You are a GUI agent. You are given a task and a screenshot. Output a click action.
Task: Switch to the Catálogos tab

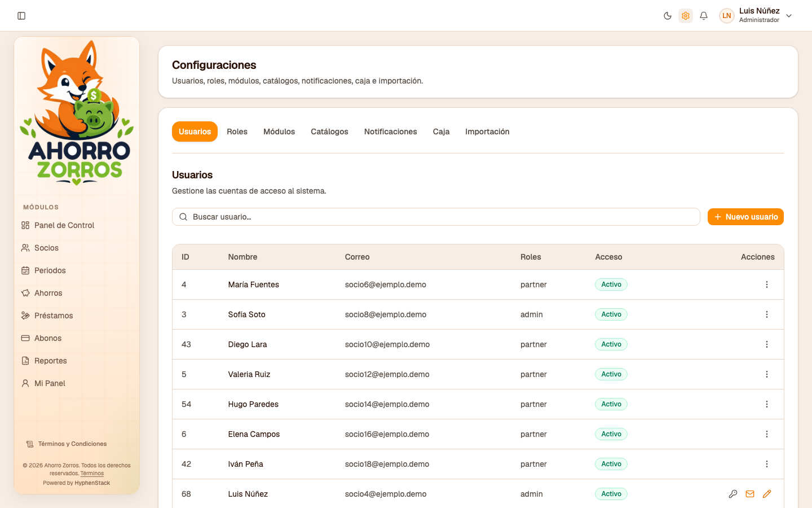329,132
